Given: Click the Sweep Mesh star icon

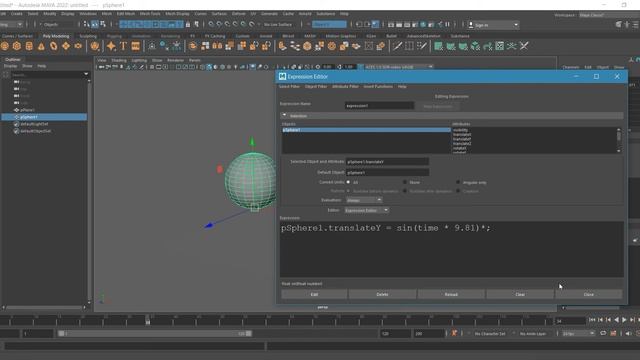Looking at the screenshot, I should click(111, 46).
